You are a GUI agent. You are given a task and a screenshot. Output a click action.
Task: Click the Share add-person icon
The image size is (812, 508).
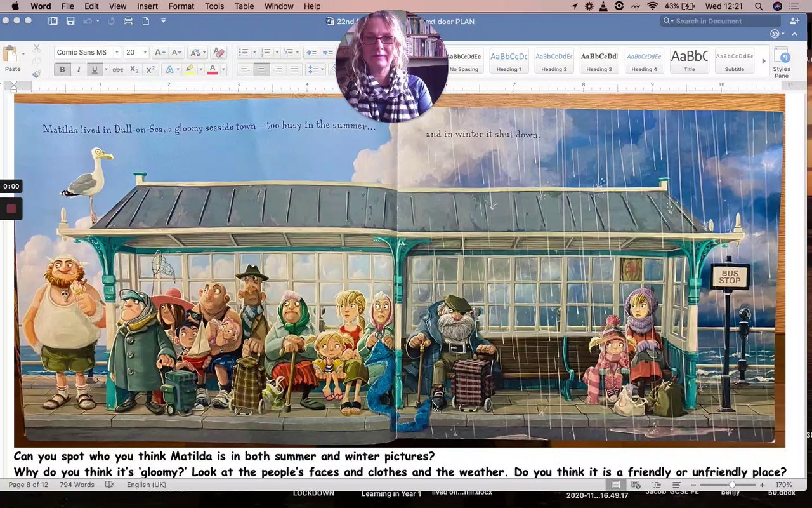pos(795,21)
